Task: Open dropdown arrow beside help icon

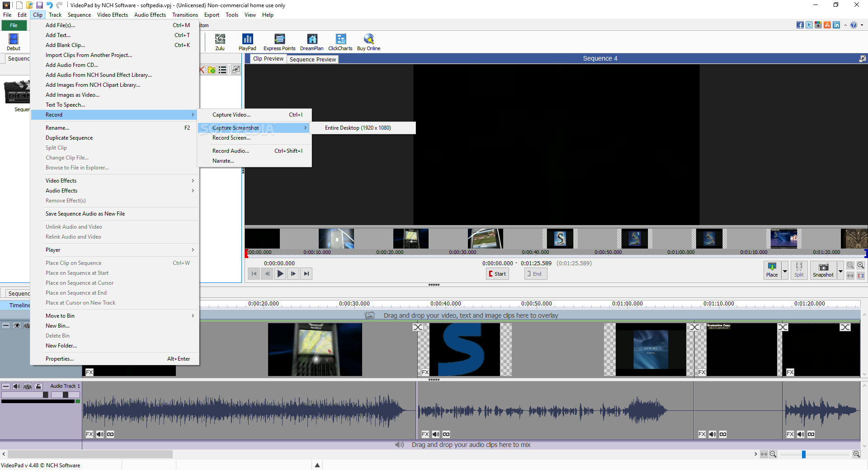Action: pyautogui.click(x=862, y=25)
